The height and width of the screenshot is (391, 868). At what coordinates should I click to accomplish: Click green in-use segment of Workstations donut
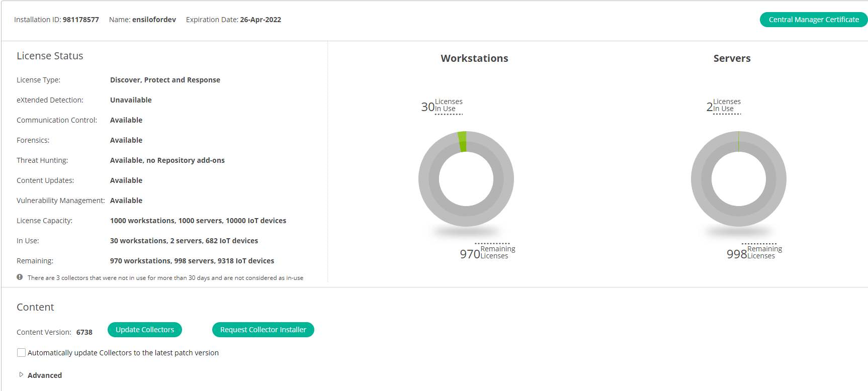(463, 141)
